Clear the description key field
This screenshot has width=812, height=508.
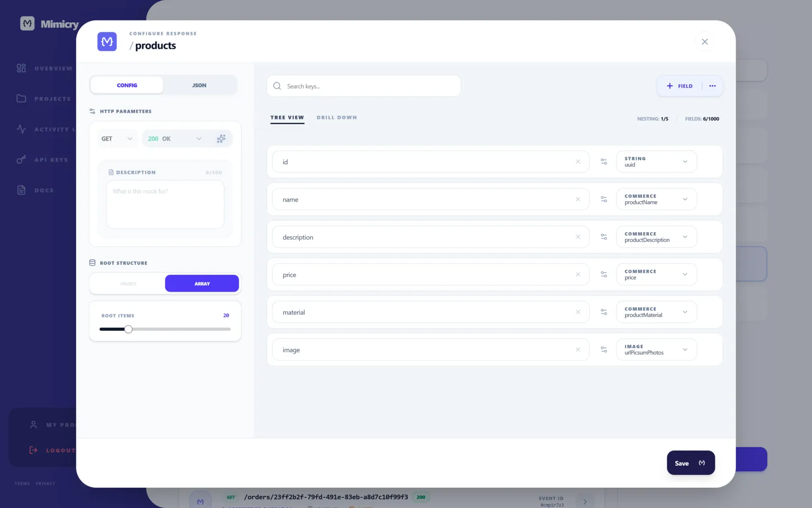tap(578, 237)
